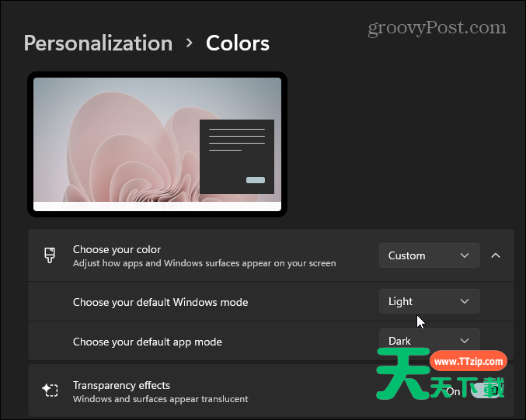The image size is (526, 420).
Task: Click the white taskbar strip in preview
Action: coord(157,207)
